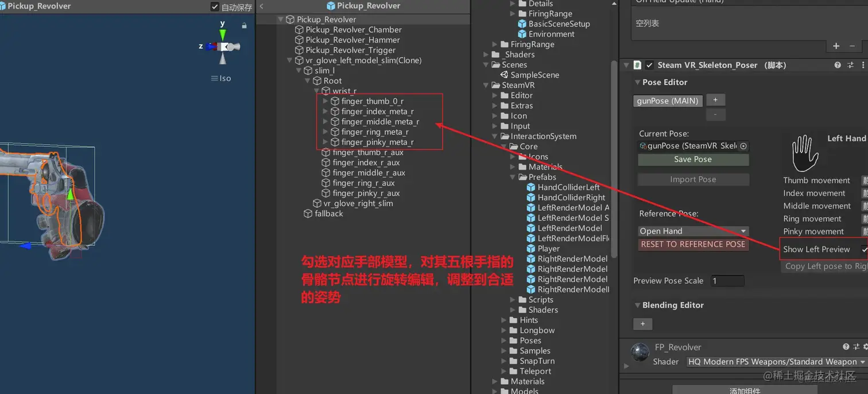Click the Left Hand outline icon
The width and height of the screenshot is (868, 394).
[x=805, y=153]
